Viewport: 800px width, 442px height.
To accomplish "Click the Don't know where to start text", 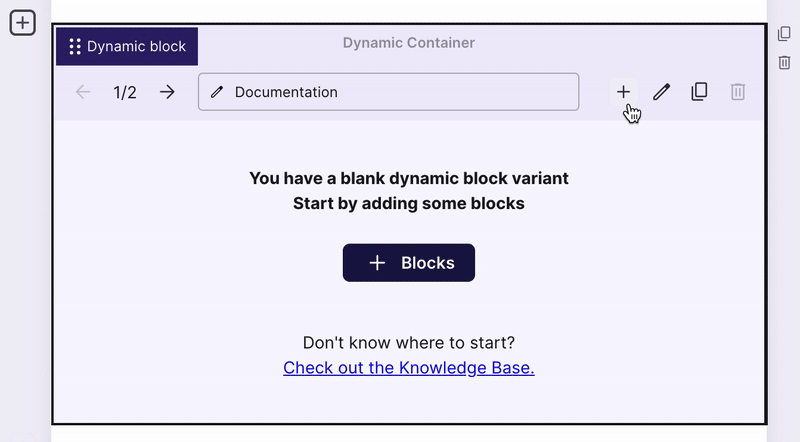I will 409,342.
